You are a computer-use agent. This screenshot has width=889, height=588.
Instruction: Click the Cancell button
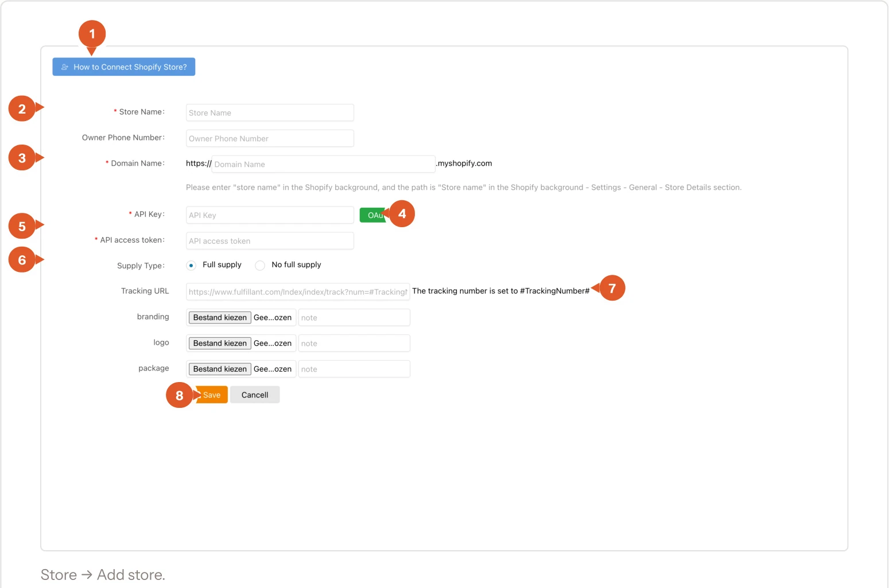click(255, 395)
